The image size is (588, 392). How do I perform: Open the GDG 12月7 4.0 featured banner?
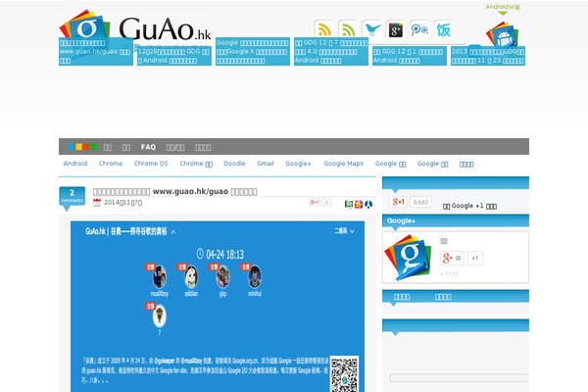(x=331, y=51)
